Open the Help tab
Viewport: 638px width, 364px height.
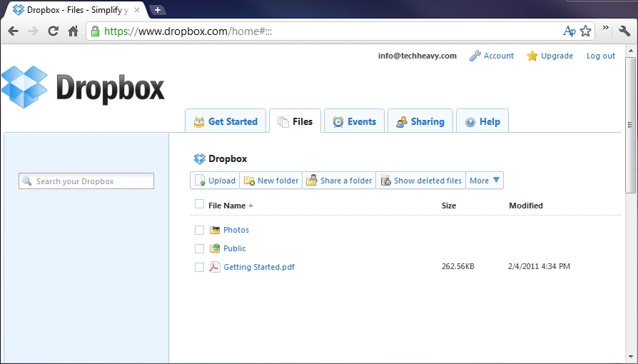pos(482,121)
